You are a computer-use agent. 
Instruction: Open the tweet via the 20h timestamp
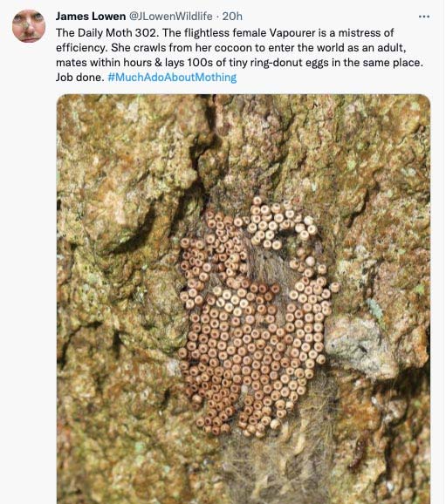232,16
